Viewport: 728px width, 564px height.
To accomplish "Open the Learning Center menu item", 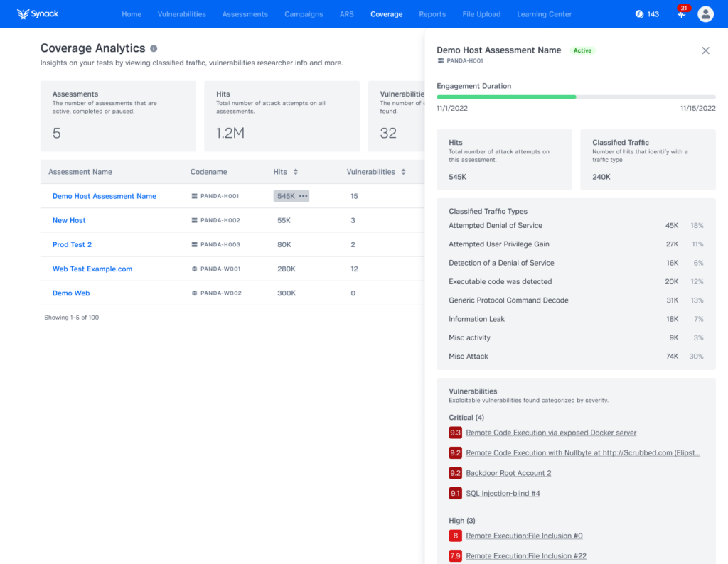I will point(544,14).
